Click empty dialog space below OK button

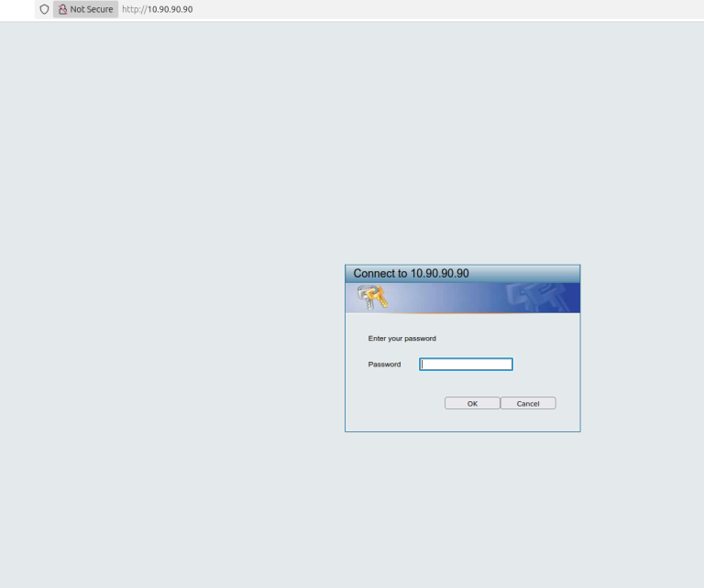click(472, 420)
